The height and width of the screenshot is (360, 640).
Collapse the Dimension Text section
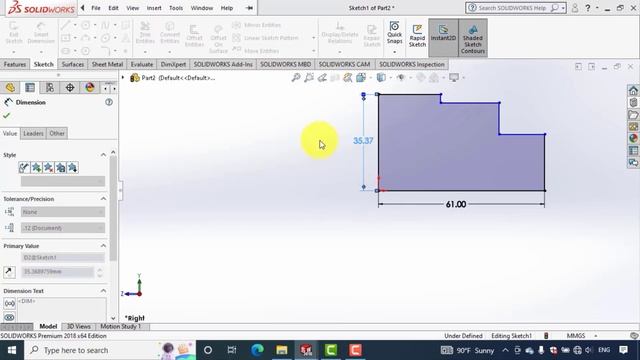tap(103, 291)
